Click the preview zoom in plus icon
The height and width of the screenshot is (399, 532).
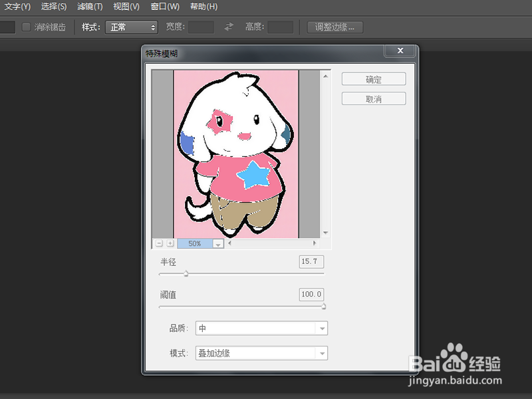170,243
